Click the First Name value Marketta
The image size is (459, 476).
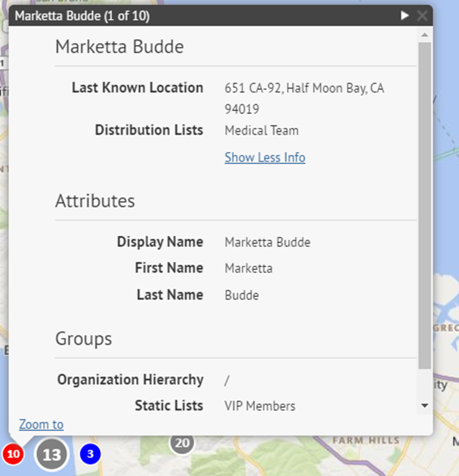click(249, 268)
